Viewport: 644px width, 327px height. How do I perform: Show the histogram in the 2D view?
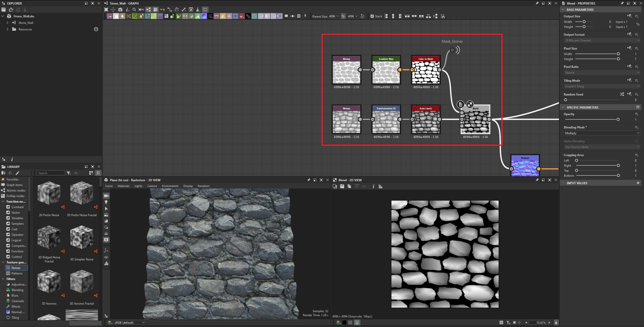(x=381, y=186)
